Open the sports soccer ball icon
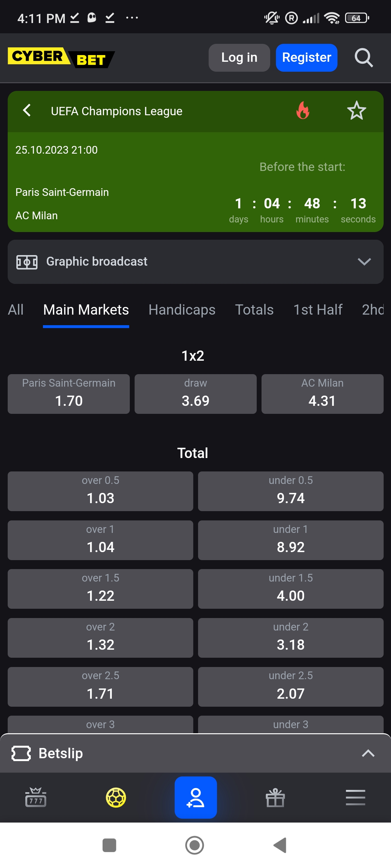Viewport: 391px width, 868px height. tap(116, 797)
